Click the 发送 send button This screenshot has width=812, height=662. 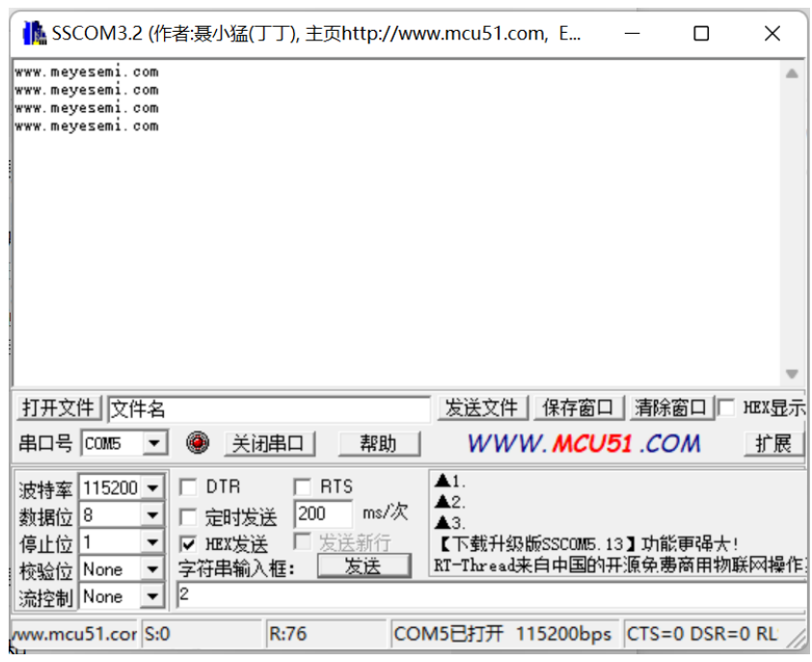(x=364, y=565)
